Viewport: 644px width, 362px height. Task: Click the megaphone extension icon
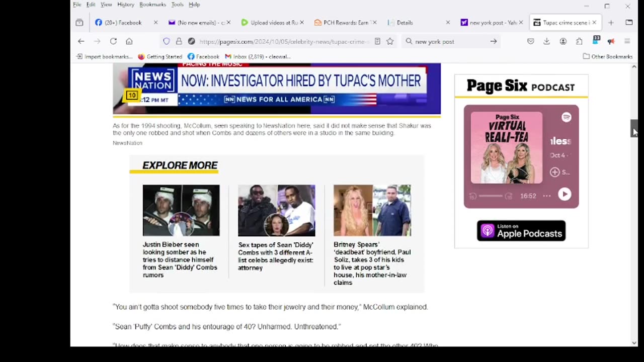tap(611, 41)
